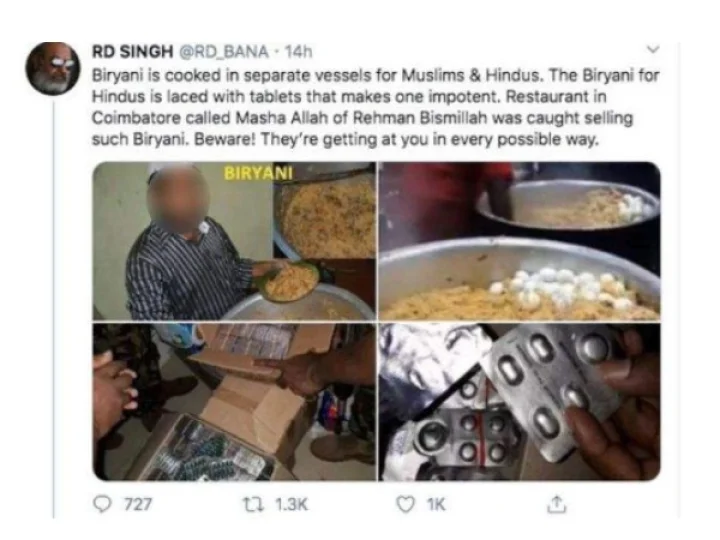The image size is (720, 540).
Task: Open the cardboard boxes of medicine photo
Action: (234, 402)
